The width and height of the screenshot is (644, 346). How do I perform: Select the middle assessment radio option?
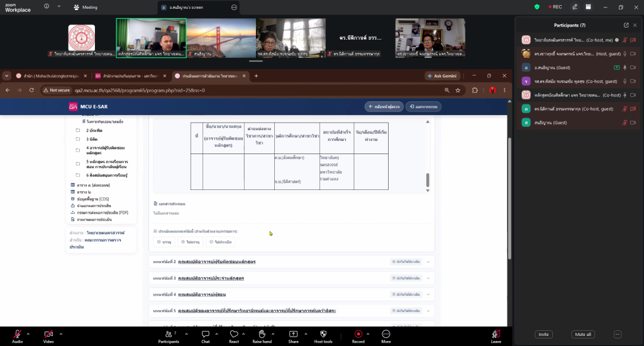(191, 242)
